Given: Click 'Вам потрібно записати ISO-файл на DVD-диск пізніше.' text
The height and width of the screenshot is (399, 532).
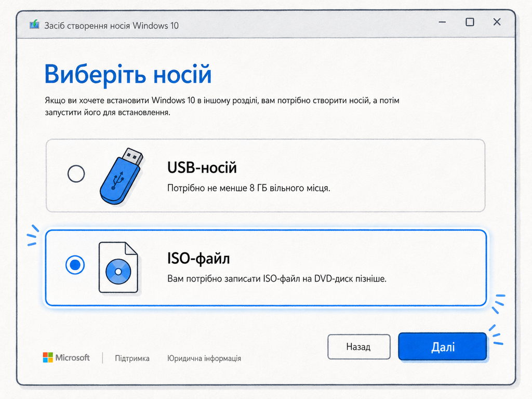Looking at the screenshot, I should click(277, 279).
